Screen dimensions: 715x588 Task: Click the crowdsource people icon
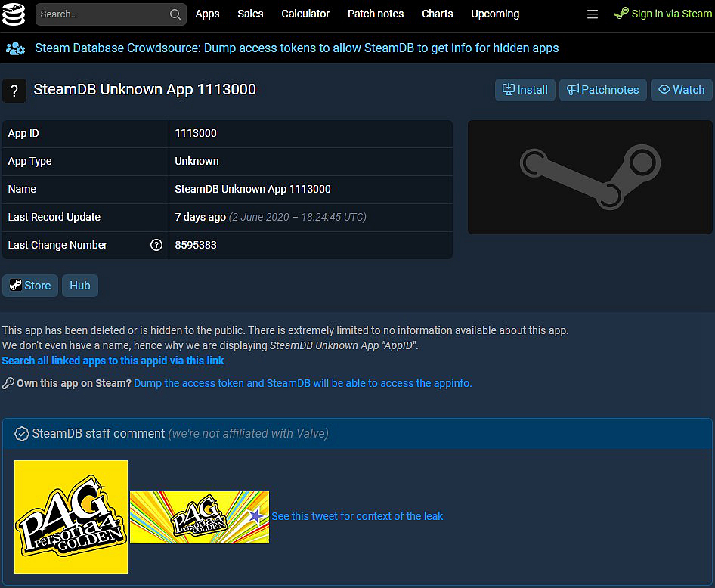click(16, 48)
